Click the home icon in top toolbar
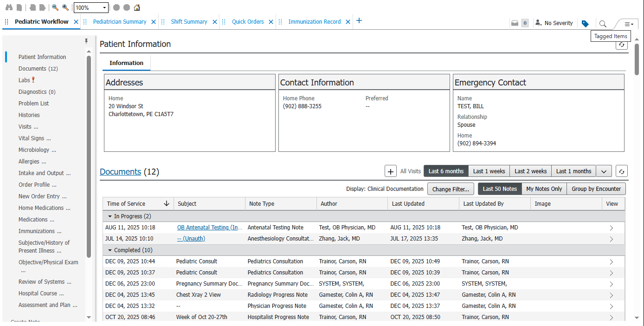Screen dimensions: 644x326 click(136, 7)
